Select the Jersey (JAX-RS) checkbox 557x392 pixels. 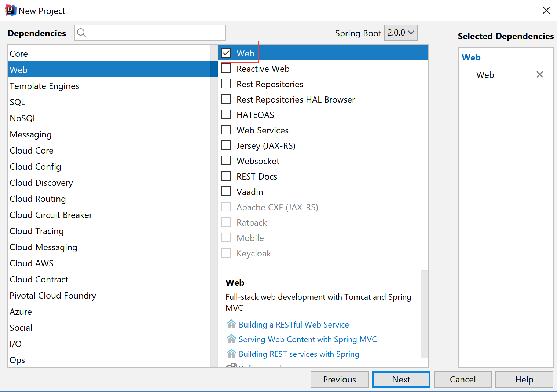pyautogui.click(x=227, y=145)
